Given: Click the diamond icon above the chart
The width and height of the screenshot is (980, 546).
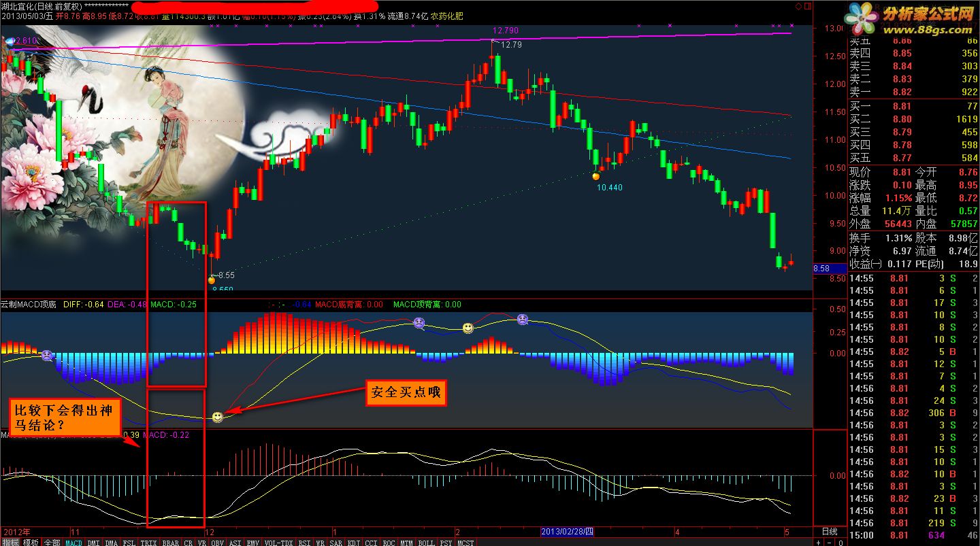Looking at the screenshot, I should pos(799,5).
